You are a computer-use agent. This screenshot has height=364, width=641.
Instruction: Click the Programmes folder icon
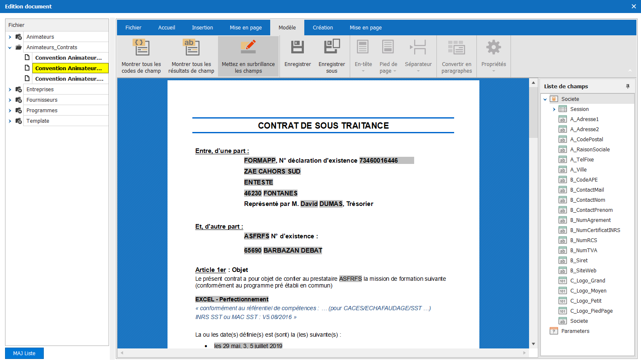pyautogui.click(x=19, y=111)
